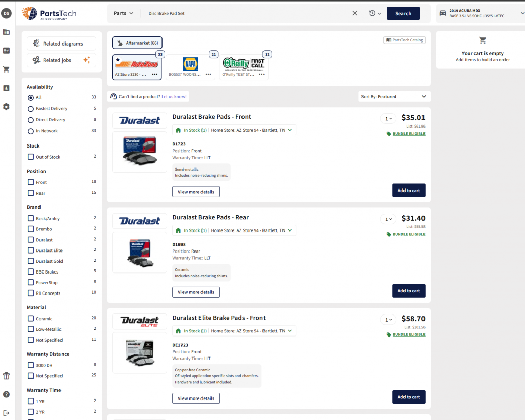Open quantity dropdown for Duralast Front pads

388,119
